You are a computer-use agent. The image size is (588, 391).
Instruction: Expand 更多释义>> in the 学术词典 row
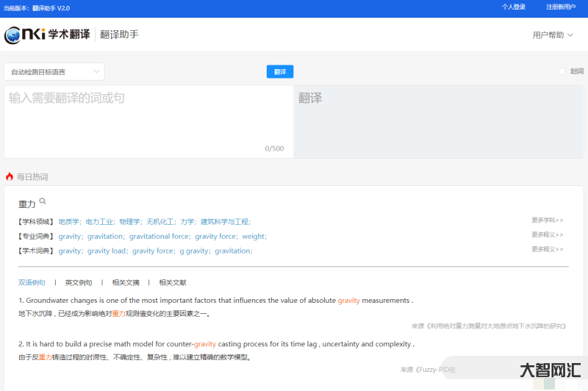pyautogui.click(x=547, y=250)
